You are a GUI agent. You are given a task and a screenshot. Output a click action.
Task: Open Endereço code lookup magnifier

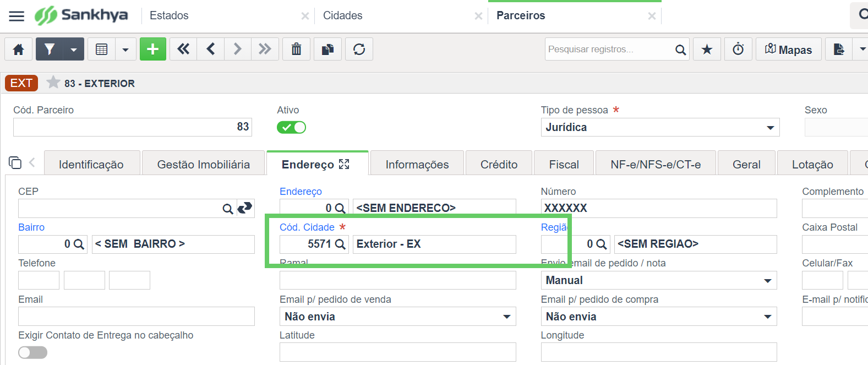tap(340, 208)
